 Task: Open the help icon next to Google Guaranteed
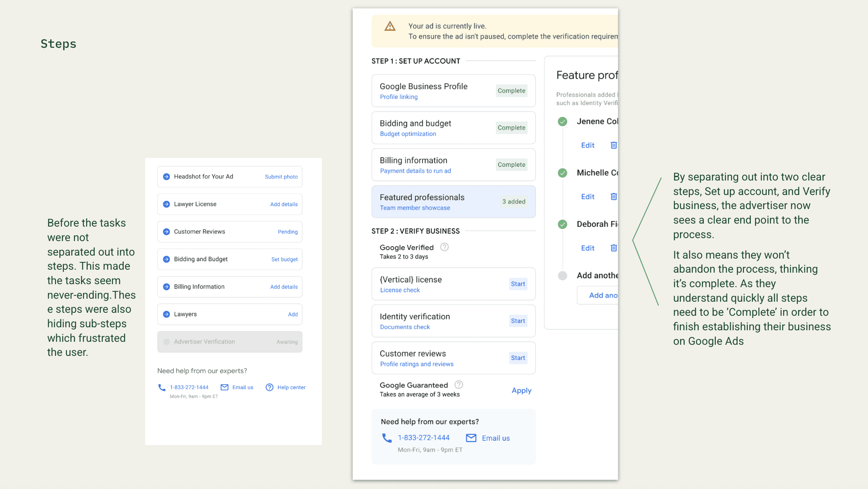pos(459,385)
